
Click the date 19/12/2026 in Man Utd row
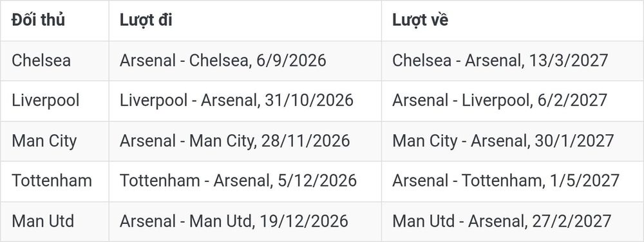coord(304,221)
